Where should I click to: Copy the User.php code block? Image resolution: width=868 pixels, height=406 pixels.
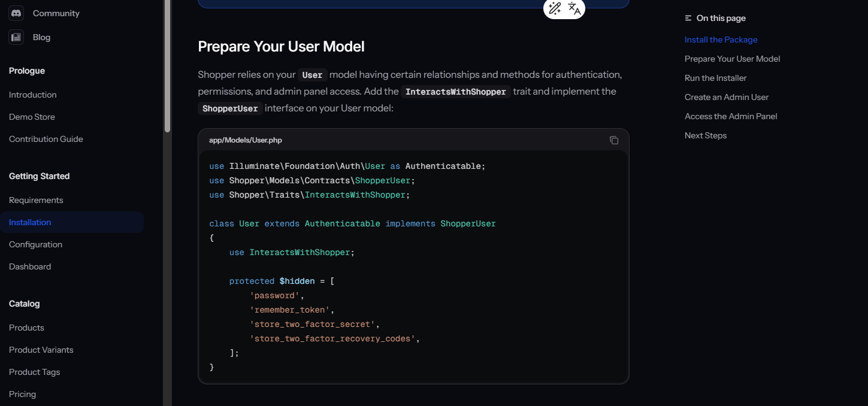614,140
